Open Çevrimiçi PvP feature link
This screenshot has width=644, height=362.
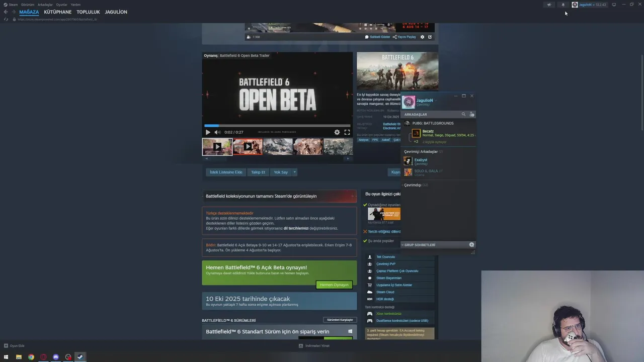pos(385,264)
